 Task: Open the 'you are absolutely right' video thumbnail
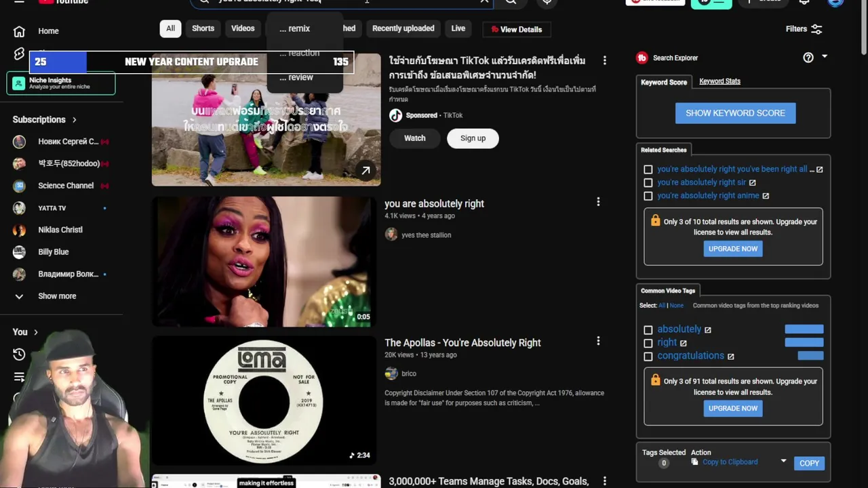click(x=263, y=262)
